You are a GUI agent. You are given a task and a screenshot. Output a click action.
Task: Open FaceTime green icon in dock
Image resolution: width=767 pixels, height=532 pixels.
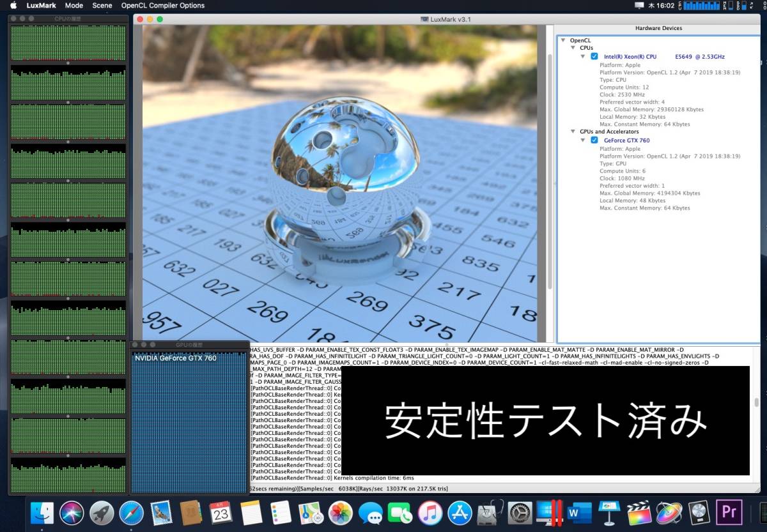coord(401,512)
